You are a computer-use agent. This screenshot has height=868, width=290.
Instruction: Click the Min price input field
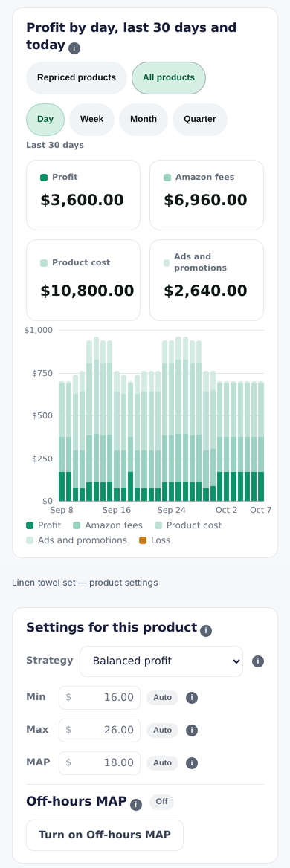pyautogui.click(x=100, y=698)
